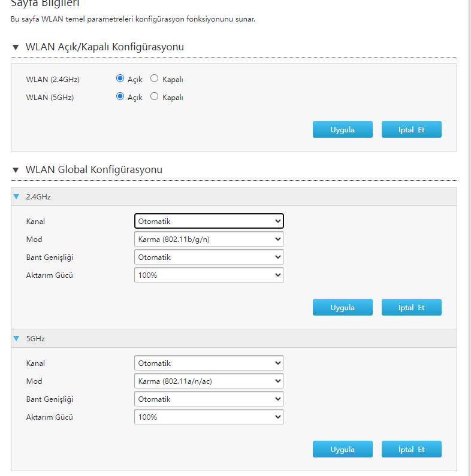Open the 2.4GHz Mod dropdown

pyautogui.click(x=209, y=239)
